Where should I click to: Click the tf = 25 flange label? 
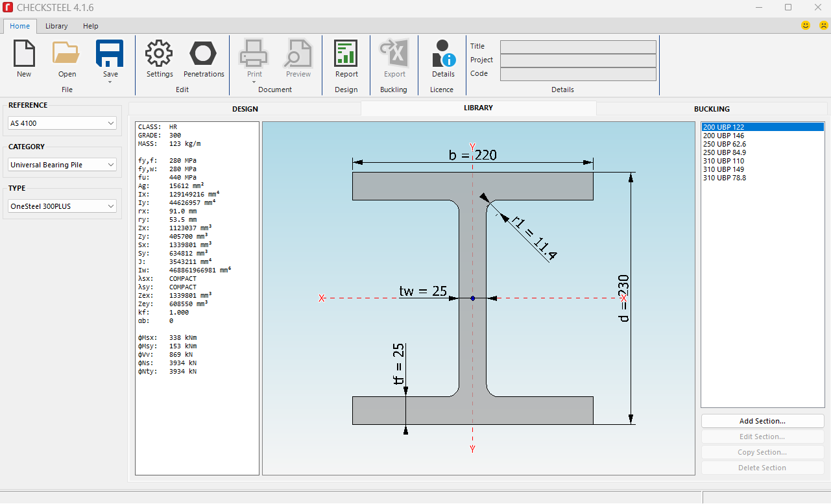(399, 365)
